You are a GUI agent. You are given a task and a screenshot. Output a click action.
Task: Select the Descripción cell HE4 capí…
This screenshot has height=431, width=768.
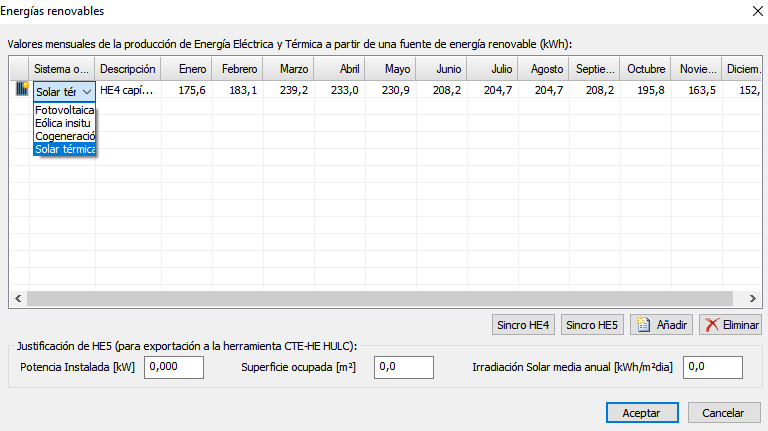[x=128, y=90]
